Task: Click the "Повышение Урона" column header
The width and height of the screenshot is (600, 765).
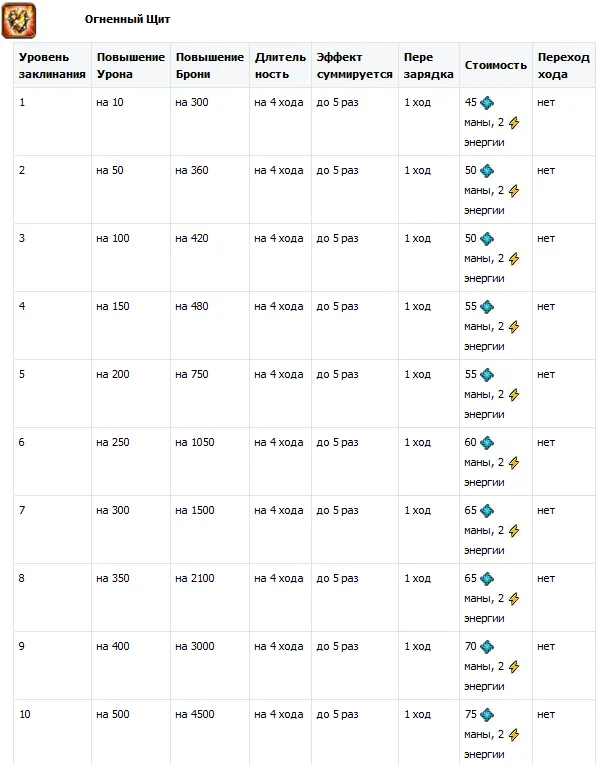Action: [x=130, y=66]
